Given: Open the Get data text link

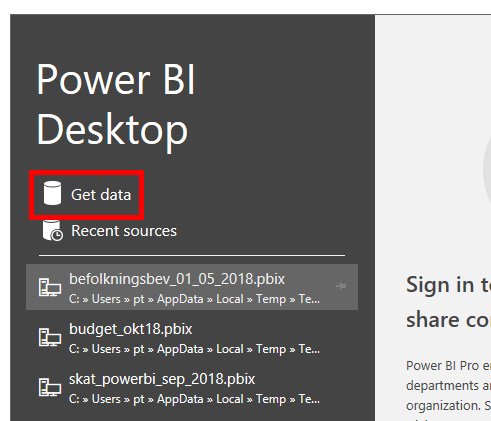Looking at the screenshot, I should 101,195.
